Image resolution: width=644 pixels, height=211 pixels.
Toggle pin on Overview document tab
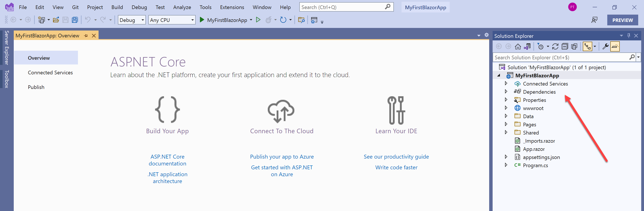(x=86, y=36)
